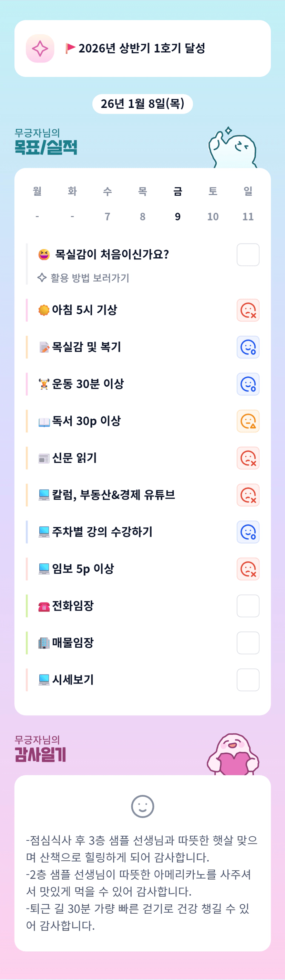Click the smiley face icon in 감사일기
Screen dimensions: 285x980
pyautogui.click(x=143, y=806)
